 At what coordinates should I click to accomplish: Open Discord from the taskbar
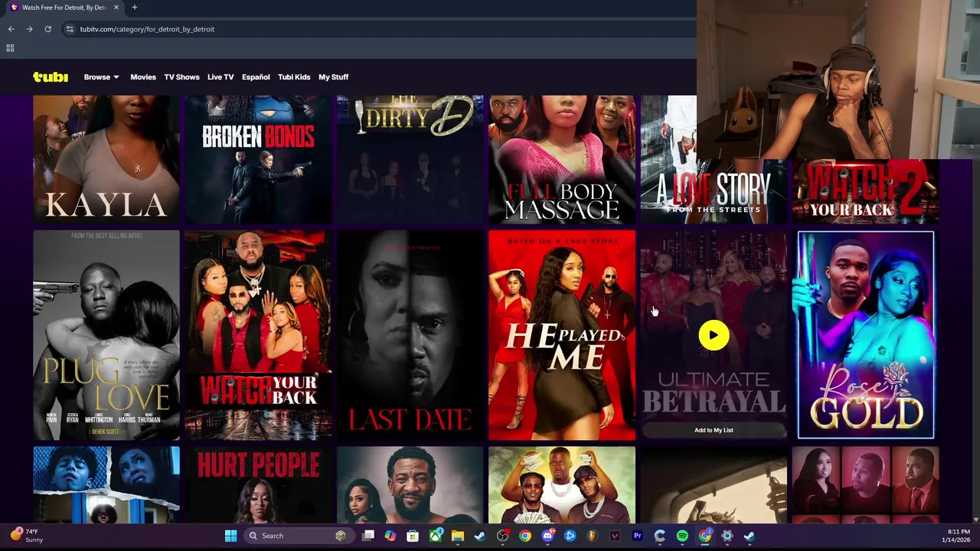click(x=547, y=536)
